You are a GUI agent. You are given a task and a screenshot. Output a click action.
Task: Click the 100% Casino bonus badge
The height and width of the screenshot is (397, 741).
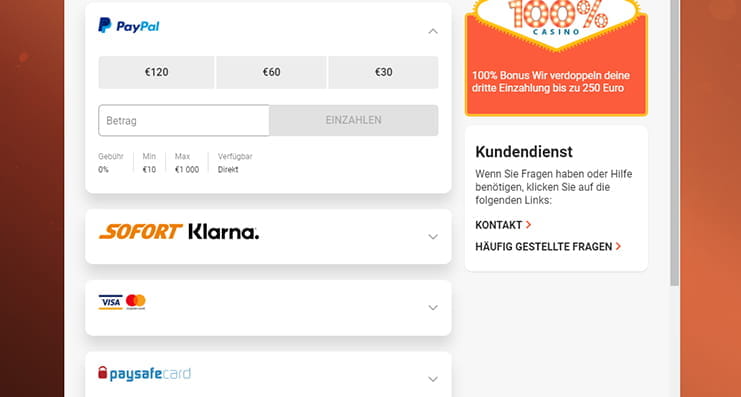coord(557,21)
